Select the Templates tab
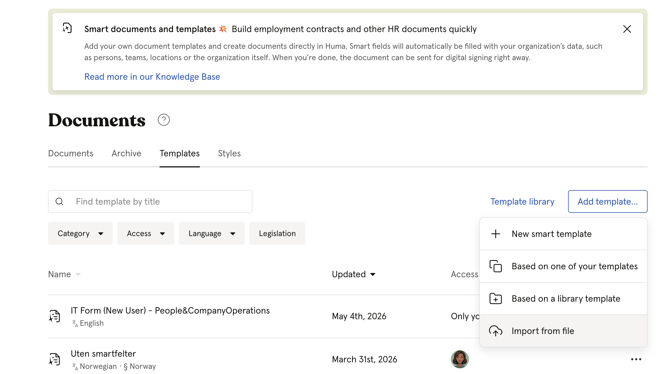Viewport: 670px width, 374px height. coord(179,153)
